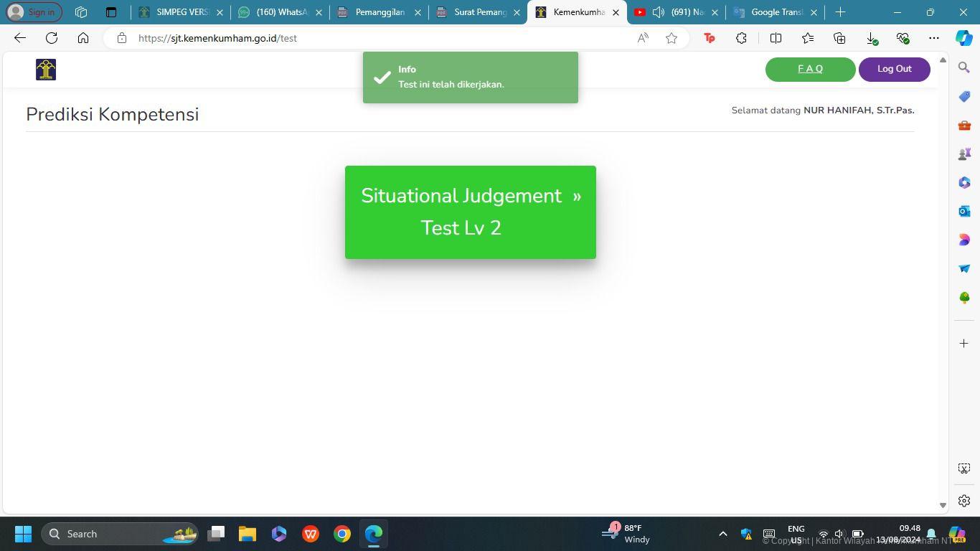Toggle split screen view
This screenshot has height=551, width=980.
pyautogui.click(x=776, y=38)
